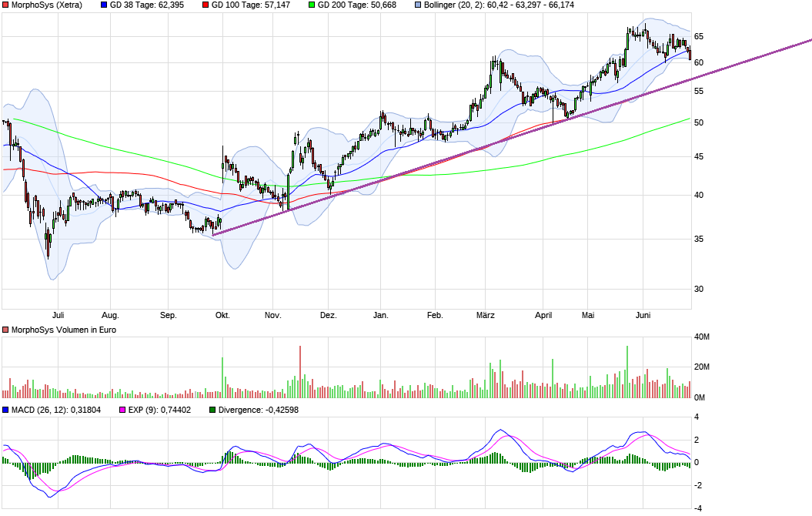This screenshot has width=812, height=516.
Task: Click the Okt. month label on the axis
Action: point(222,315)
